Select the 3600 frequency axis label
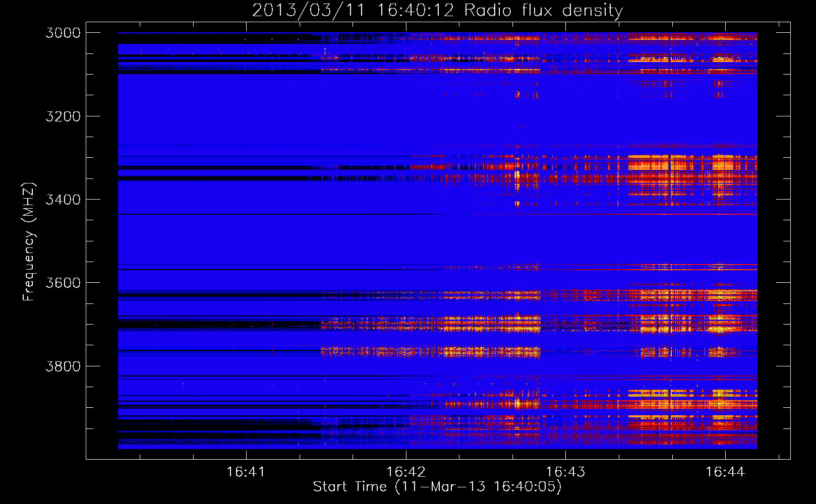Viewport: 816px width, 504px height. [63, 283]
